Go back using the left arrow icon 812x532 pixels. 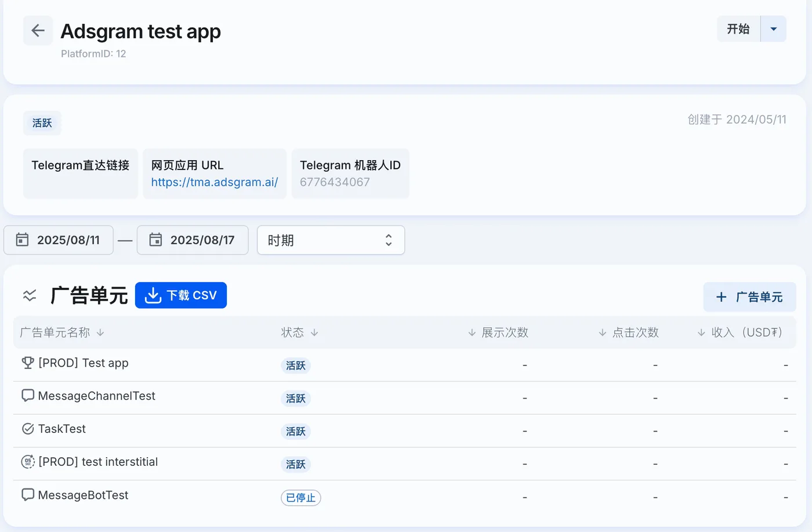point(38,30)
